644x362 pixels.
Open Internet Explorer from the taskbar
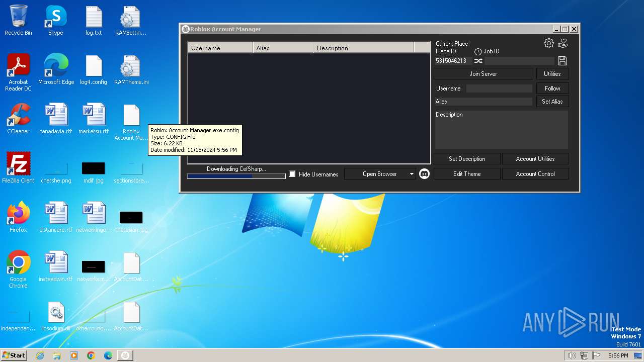[x=40, y=355]
